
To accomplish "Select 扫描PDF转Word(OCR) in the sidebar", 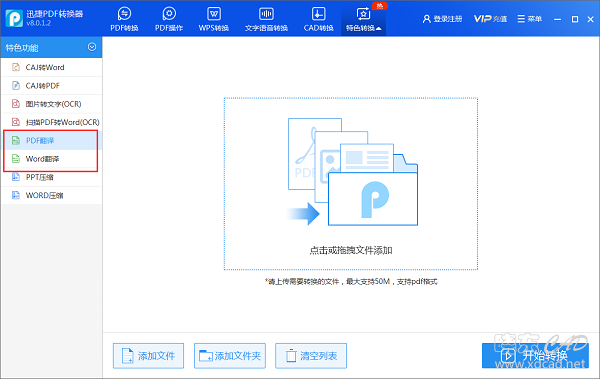I will 51,122.
